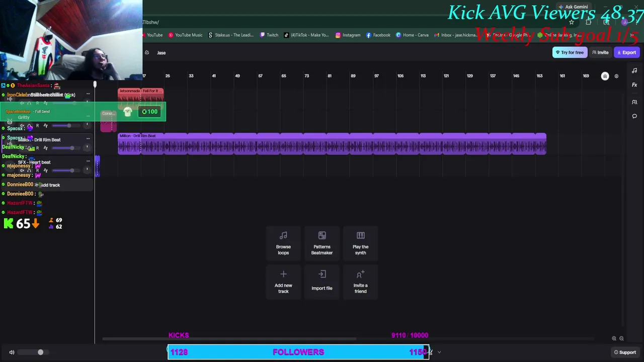644x362 pixels.
Task: Click the Support button
Action: (625, 352)
